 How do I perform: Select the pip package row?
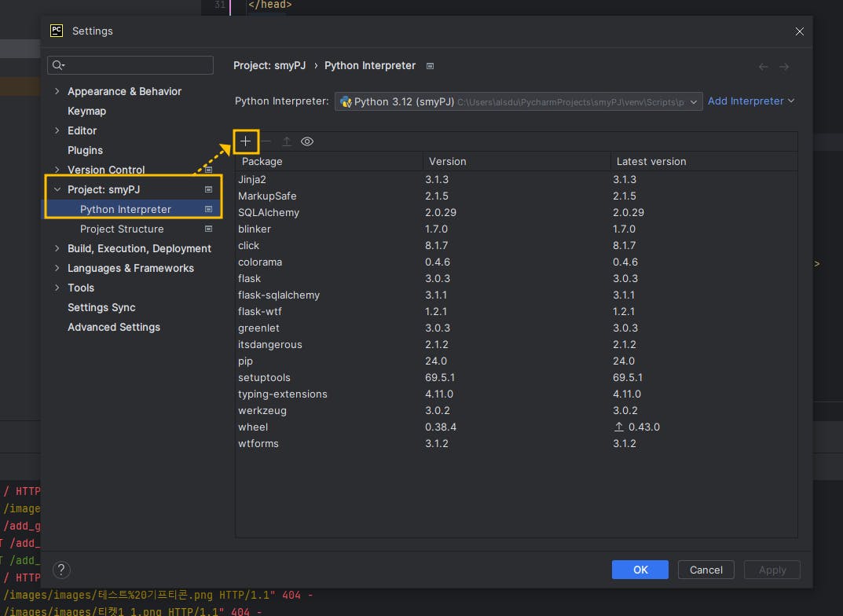(516, 361)
